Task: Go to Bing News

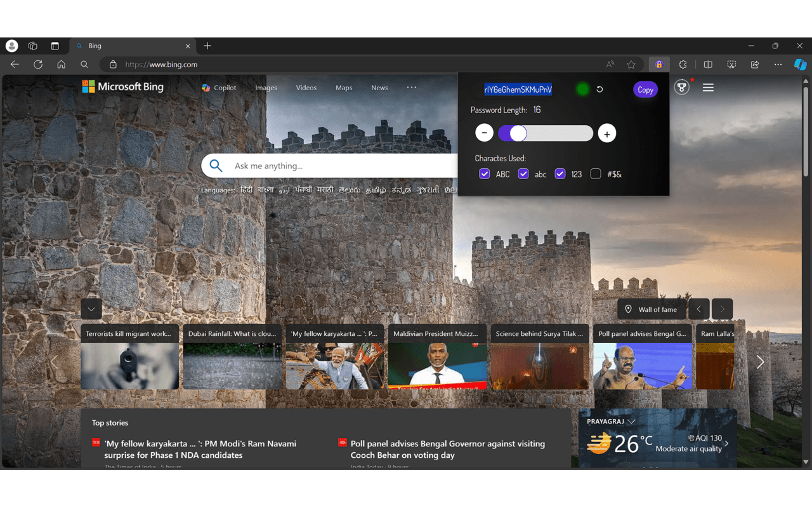Action: (x=379, y=88)
